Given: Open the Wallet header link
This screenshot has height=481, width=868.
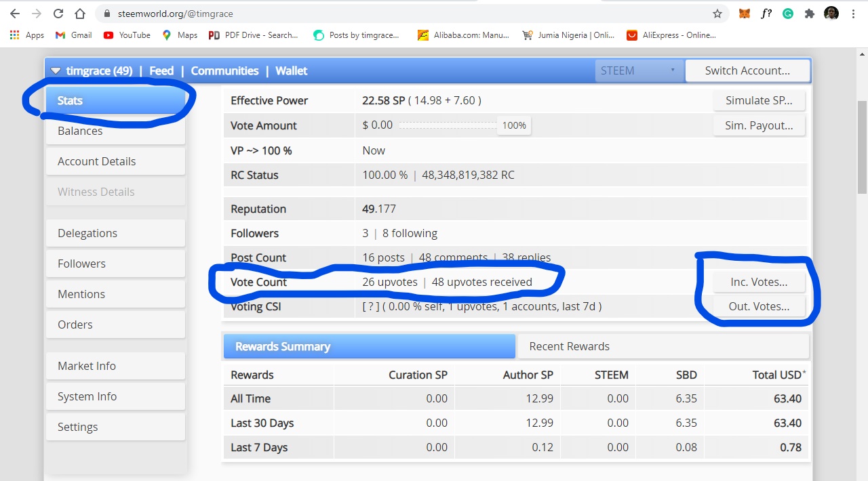Looking at the screenshot, I should 292,70.
